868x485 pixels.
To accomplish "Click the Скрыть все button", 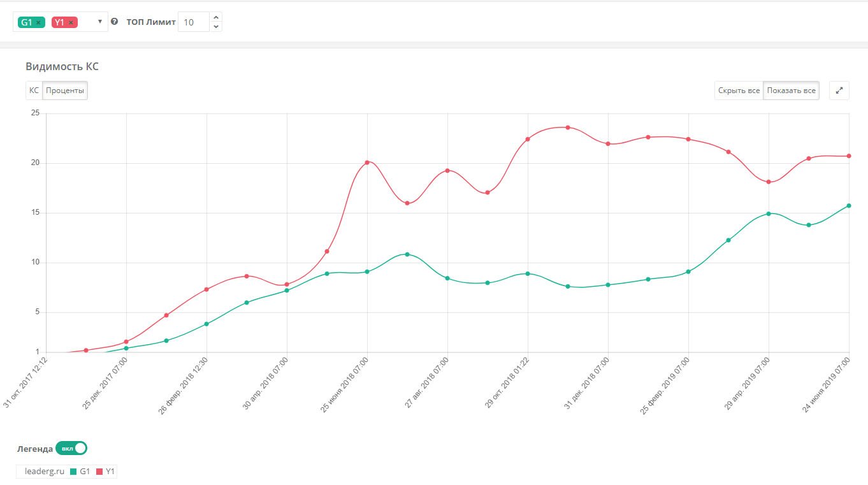I will pyautogui.click(x=739, y=90).
